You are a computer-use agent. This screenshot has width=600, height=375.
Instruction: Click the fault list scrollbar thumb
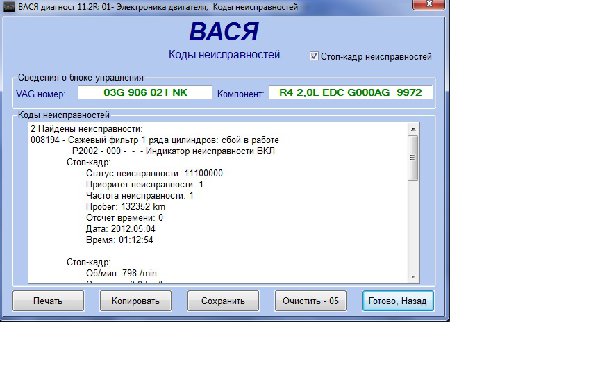tap(413, 158)
